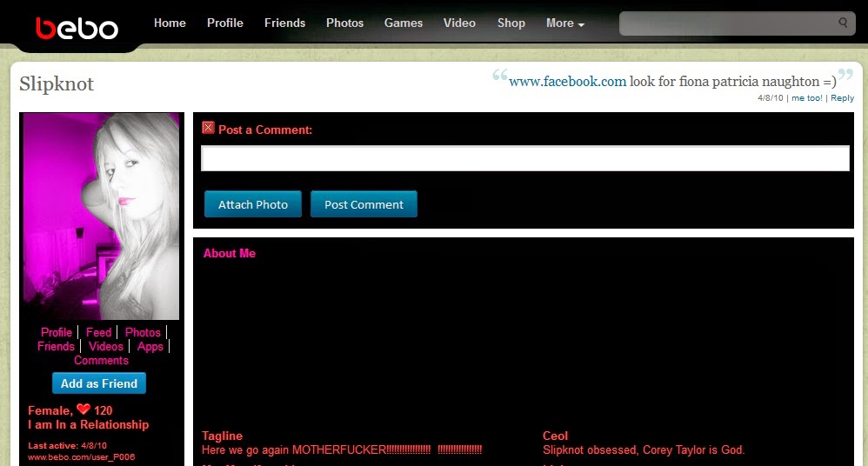
Task: Click the 'Last active: 4/8/10' text
Action: click(x=68, y=445)
